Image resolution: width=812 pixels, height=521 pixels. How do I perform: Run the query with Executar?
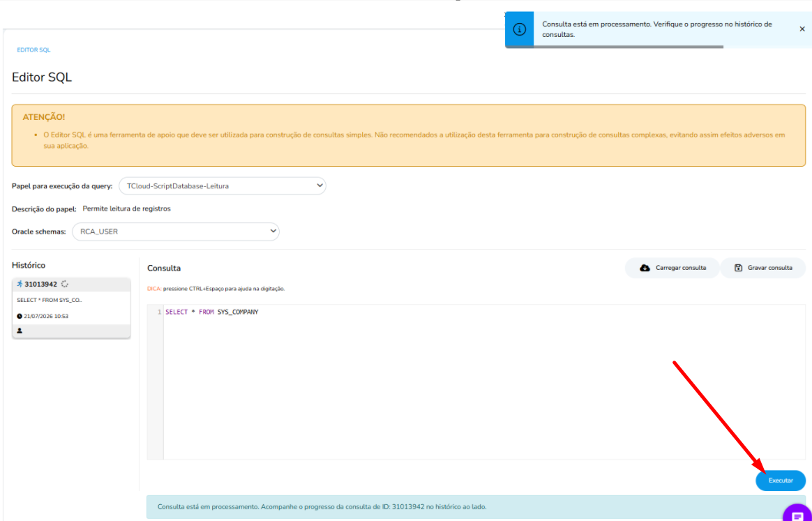[x=781, y=481]
